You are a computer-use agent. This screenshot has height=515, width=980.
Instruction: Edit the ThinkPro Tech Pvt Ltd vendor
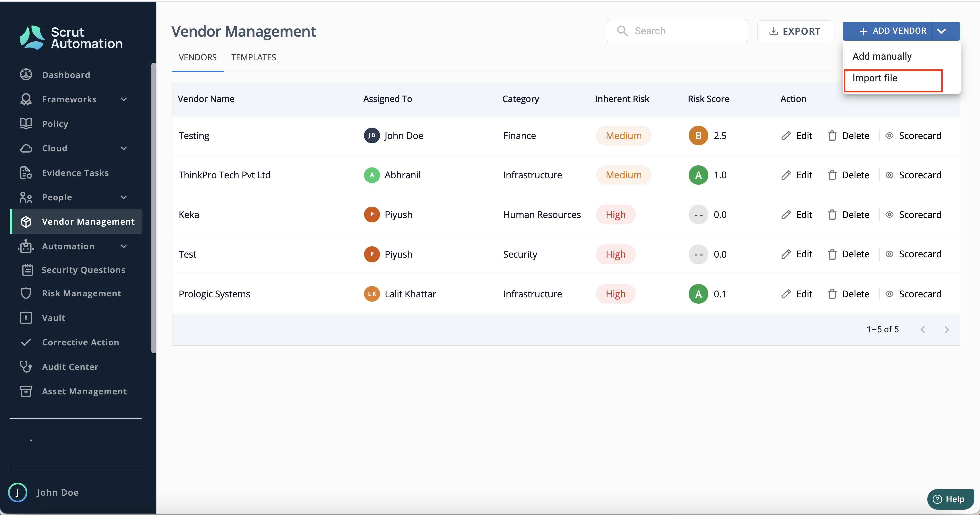(x=796, y=175)
